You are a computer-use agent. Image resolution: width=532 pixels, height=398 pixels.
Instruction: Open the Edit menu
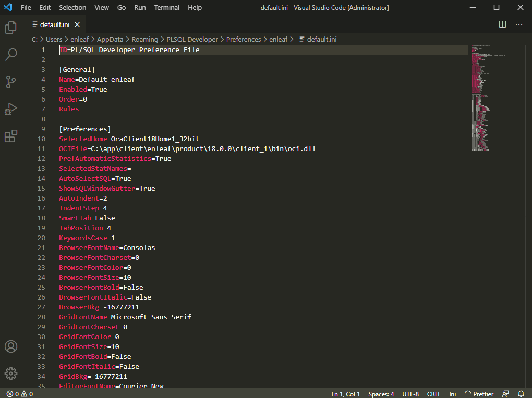tap(45, 7)
